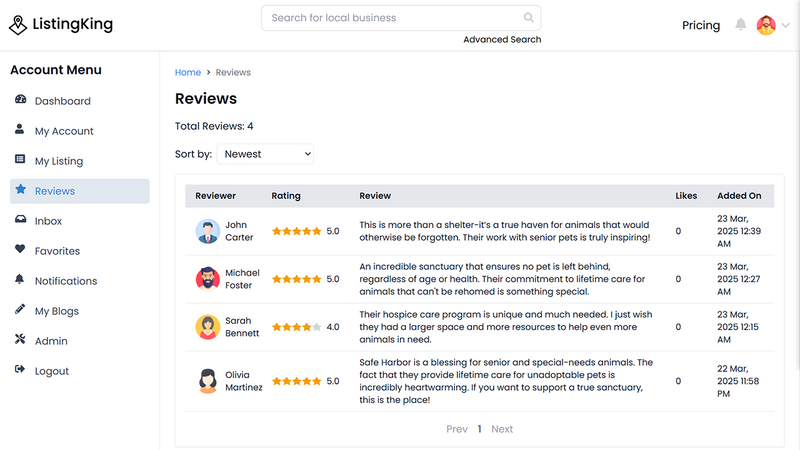Open the Advanced Search link
800x450 pixels.
click(502, 39)
